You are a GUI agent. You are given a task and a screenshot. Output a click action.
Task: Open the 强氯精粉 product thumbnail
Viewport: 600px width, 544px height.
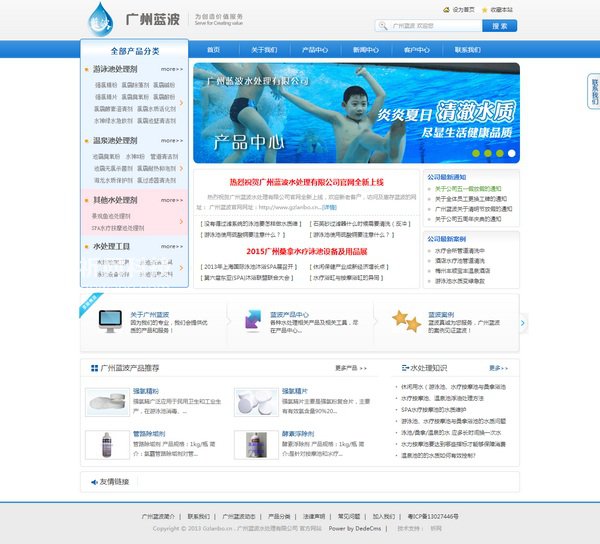tap(108, 402)
